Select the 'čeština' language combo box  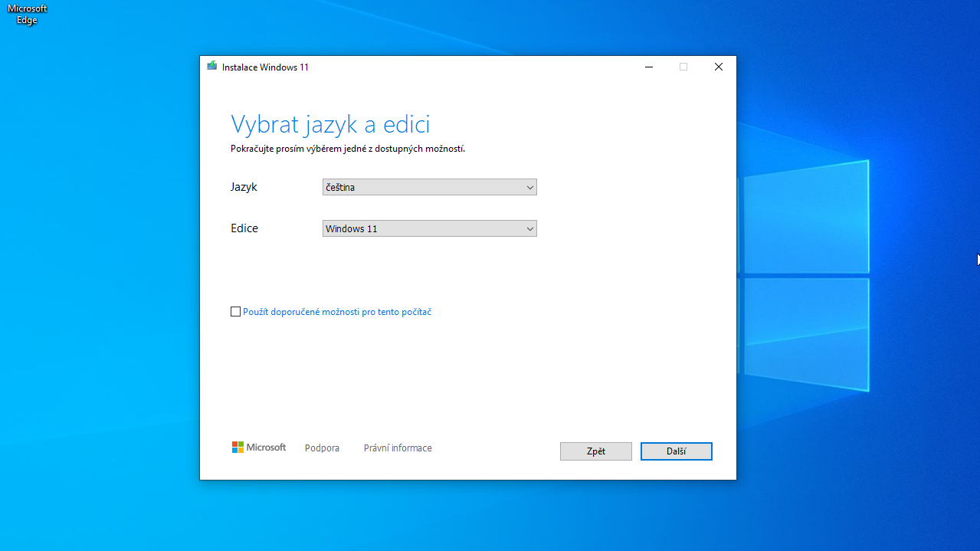(421, 188)
